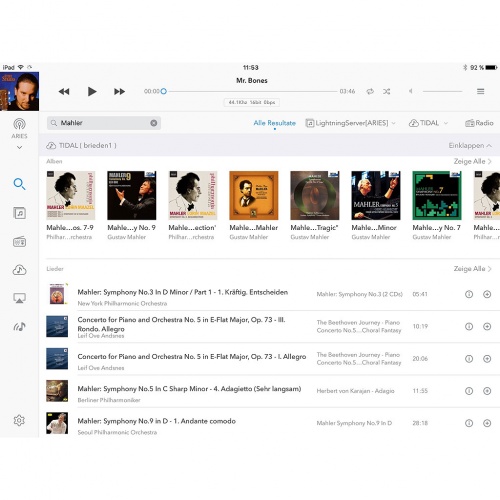Open the radio icon in the sidebar
The height and width of the screenshot is (500, 500).
19,242
